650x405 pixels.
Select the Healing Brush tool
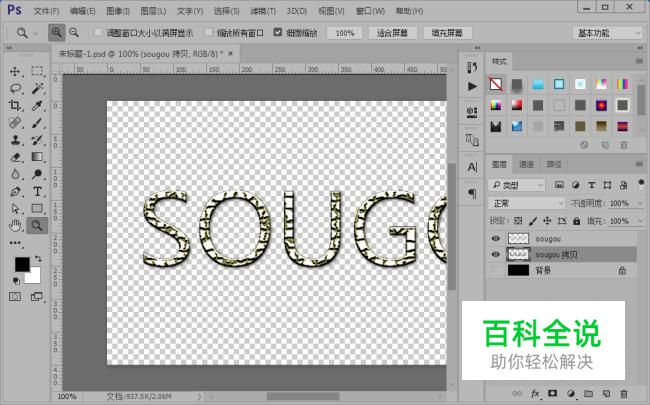pos(15,123)
